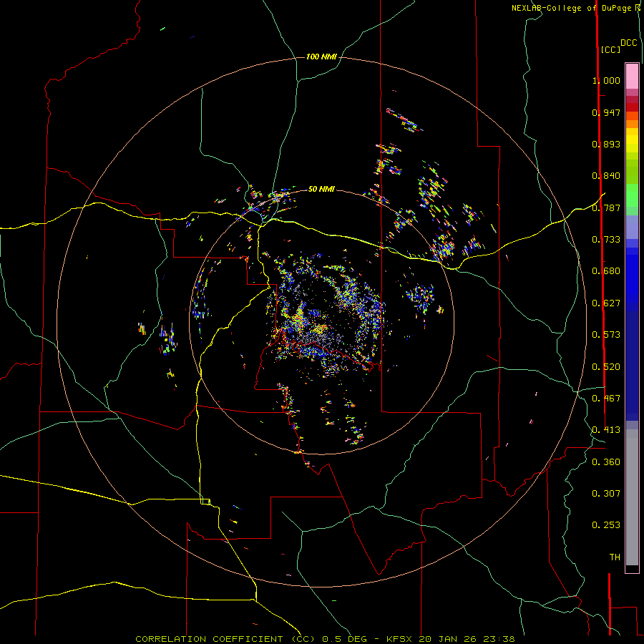Click the 0.413 scale label
The image size is (644, 644).
606,430
